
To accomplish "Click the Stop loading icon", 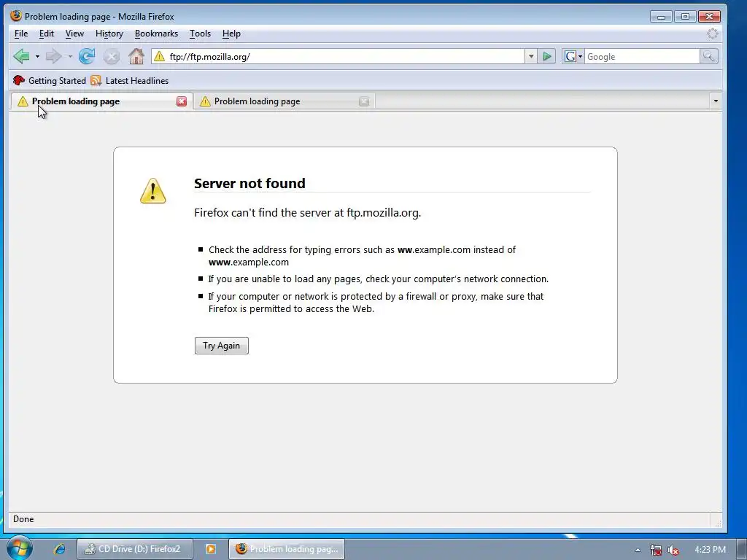I will pyautogui.click(x=112, y=57).
